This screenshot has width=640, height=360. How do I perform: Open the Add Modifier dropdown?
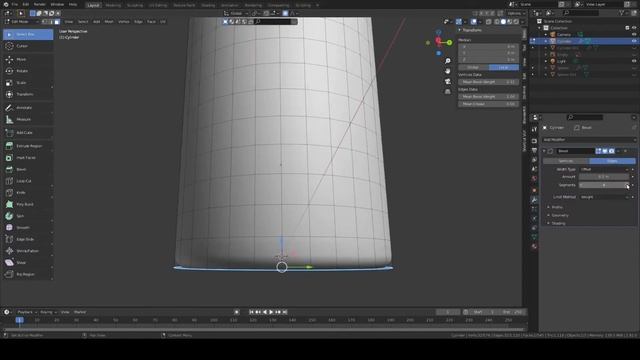point(589,140)
